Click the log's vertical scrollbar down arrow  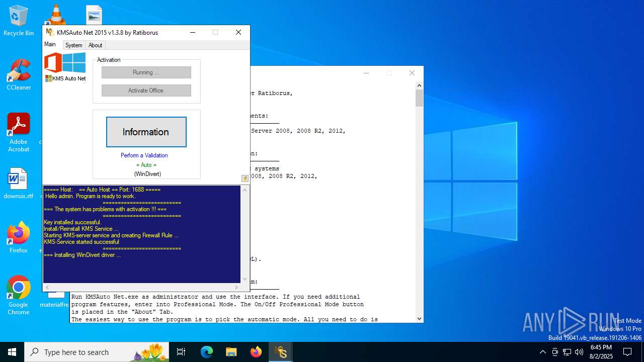pos(245,279)
